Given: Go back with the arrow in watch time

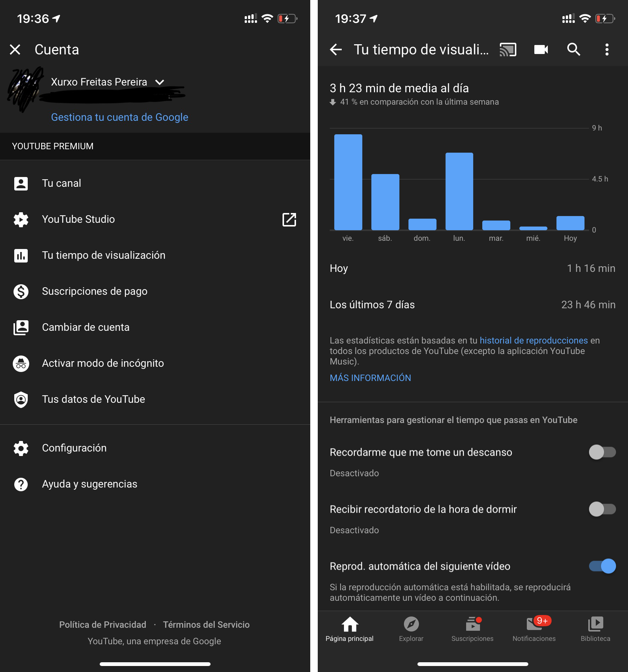Looking at the screenshot, I should (x=336, y=49).
